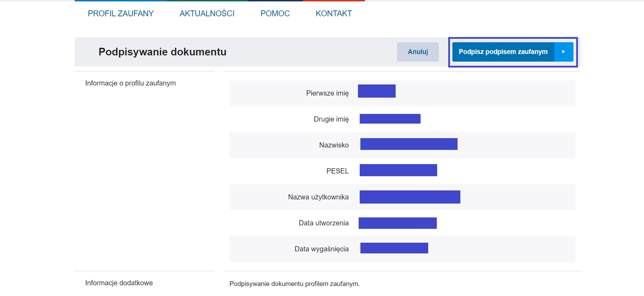Image resolution: width=644 pixels, height=296 pixels.
Task: Click the Drugie imię label
Action: 331,119
